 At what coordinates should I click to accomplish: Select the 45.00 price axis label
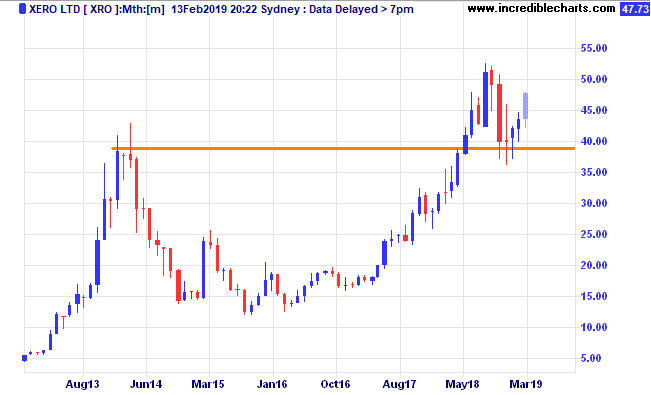(x=594, y=110)
